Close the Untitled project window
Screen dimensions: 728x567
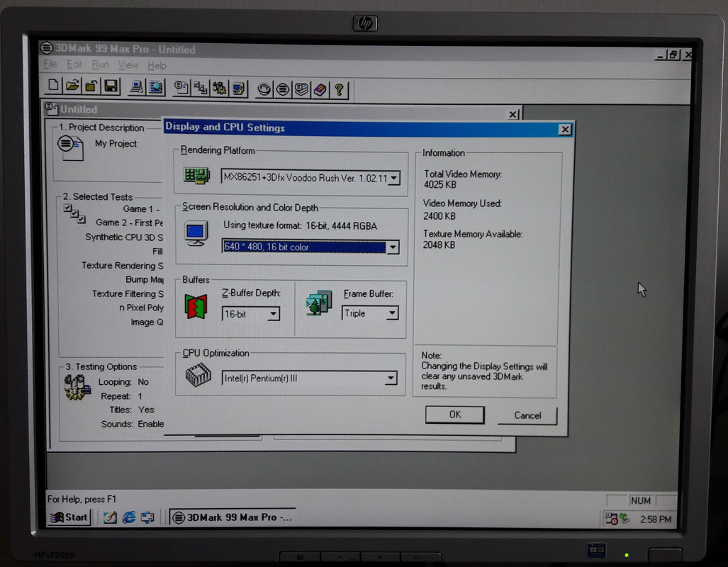click(513, 114)
